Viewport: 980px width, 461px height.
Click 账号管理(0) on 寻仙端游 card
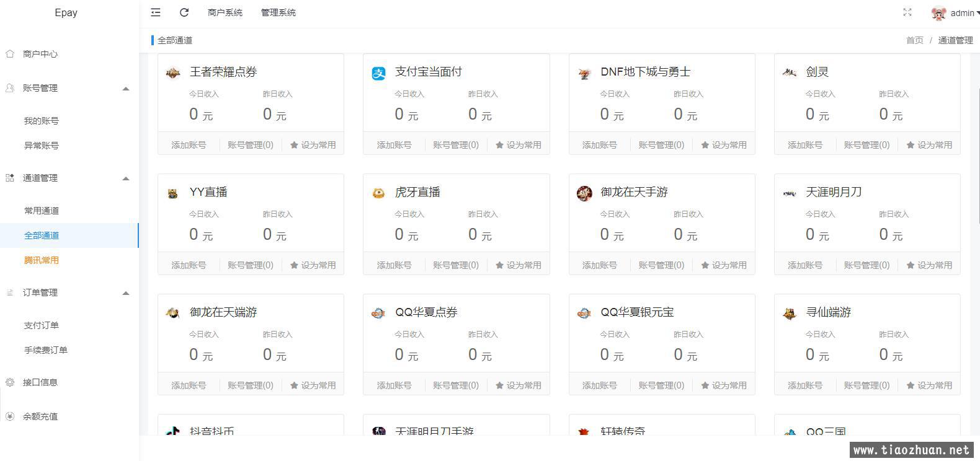coord(866,385)
